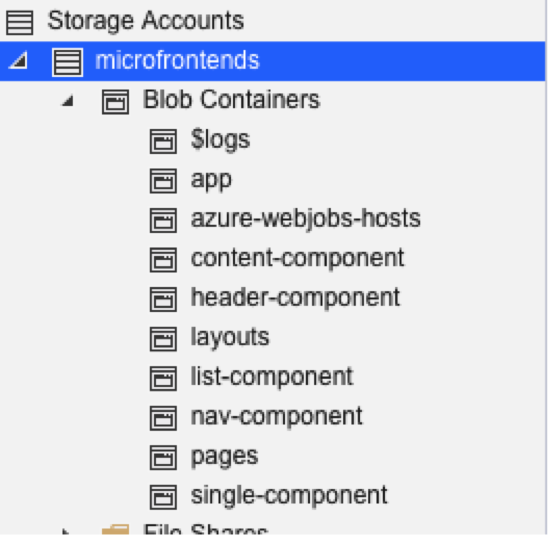Open the pages blob container

(x=224, y=457)
